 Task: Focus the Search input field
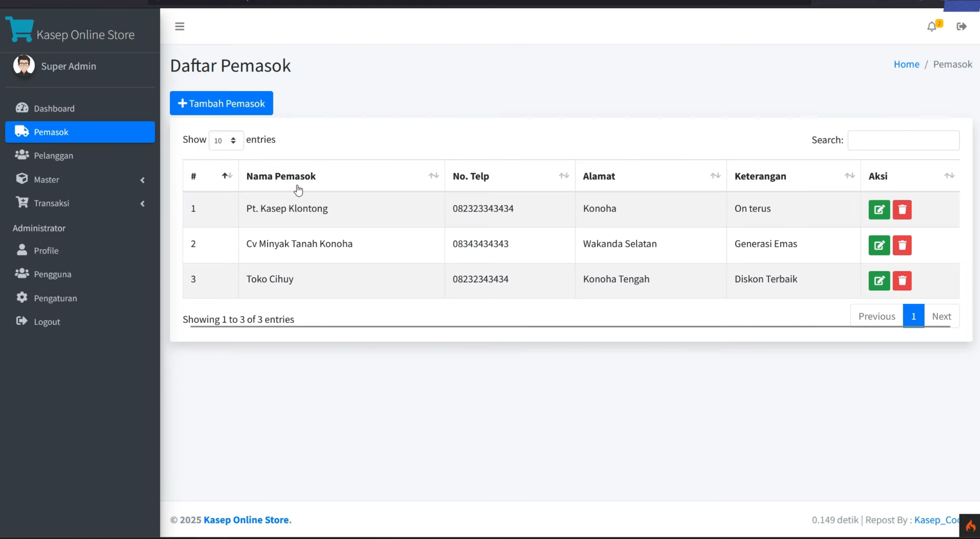(903, 140)
